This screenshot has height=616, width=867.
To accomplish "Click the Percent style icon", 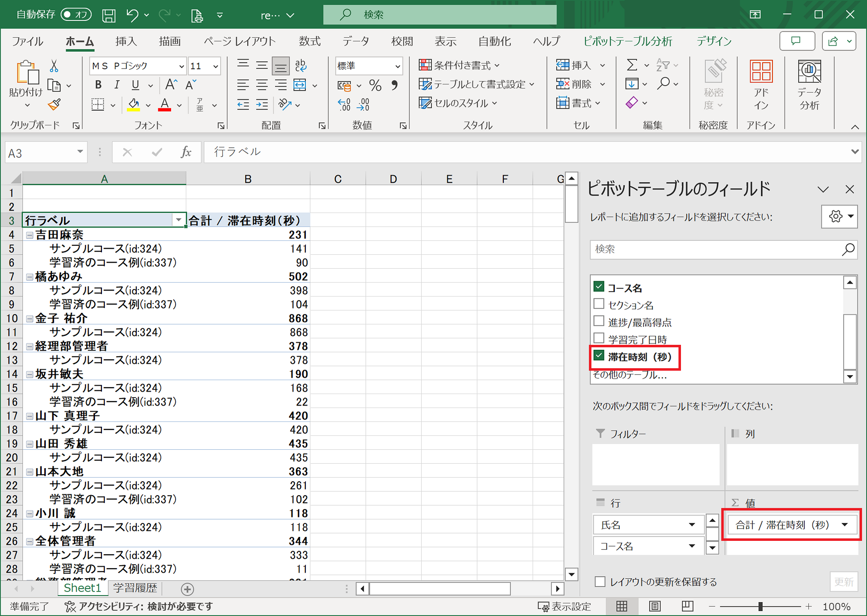I will [375, 86].
